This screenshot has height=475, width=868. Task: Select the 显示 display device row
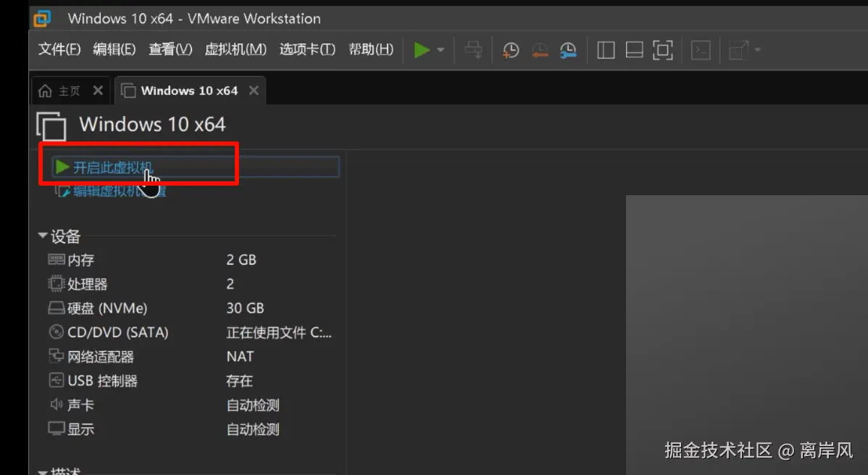pos(191,429)
